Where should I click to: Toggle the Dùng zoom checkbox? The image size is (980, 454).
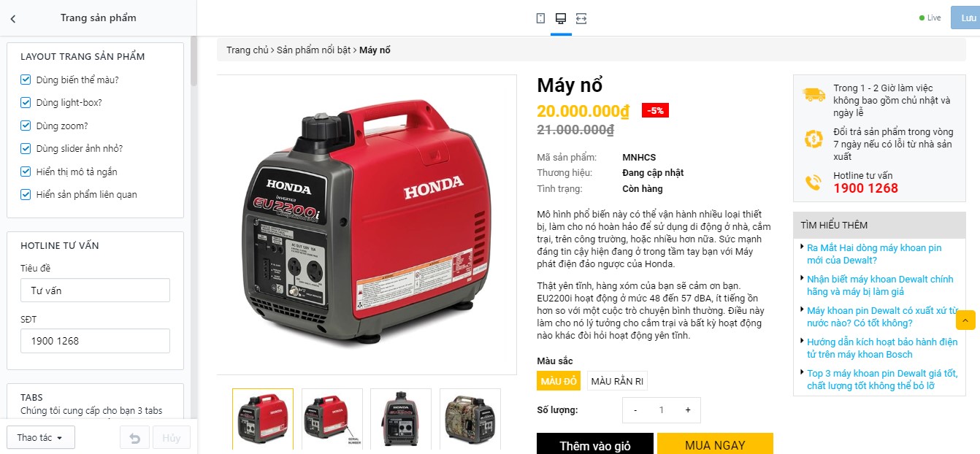[x=26, y=126]
